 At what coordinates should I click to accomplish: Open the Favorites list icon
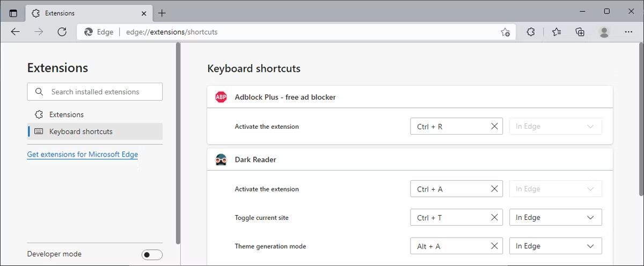(x=556, y=32)
